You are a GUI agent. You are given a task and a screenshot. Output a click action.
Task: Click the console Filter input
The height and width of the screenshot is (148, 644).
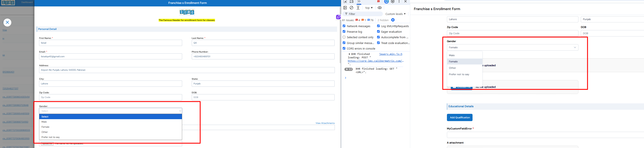363,14
